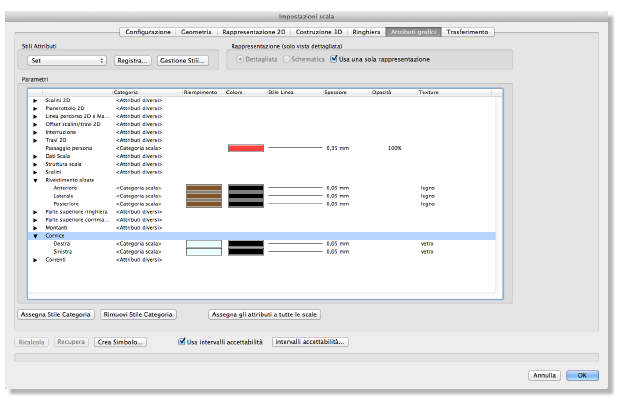Select the Destra row under Cornice
This screenshot has width=618, height=402.
(x=262, y=244)
